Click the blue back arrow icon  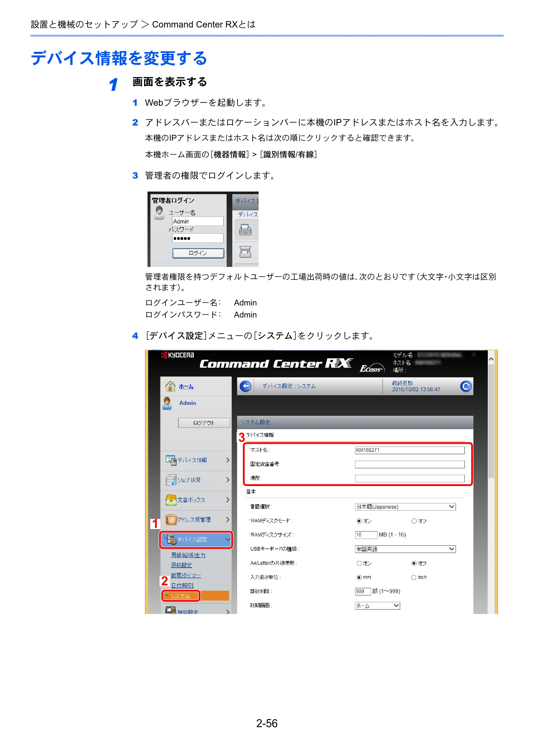[245, 386]
